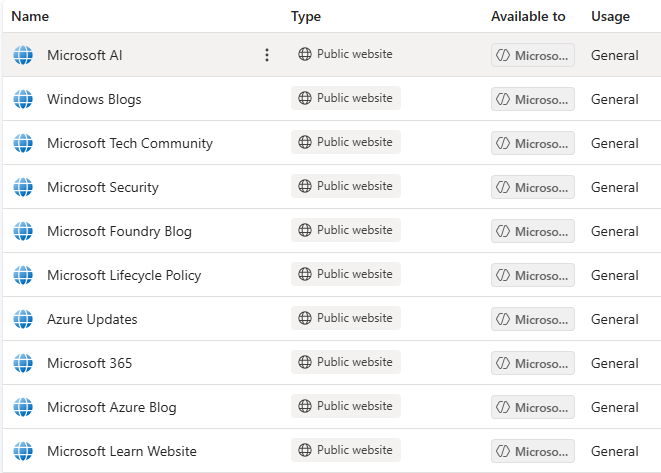Click the Microso... agent chip in Microsoft AI row
The width and height of the screenshot is (661, 473).
tap(533, 55)
